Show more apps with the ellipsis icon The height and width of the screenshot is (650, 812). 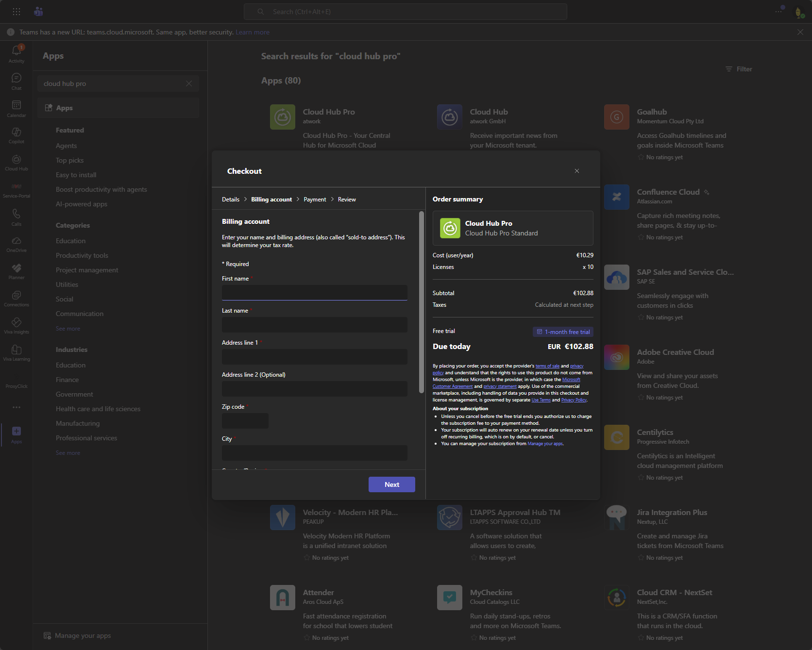point(17,407)
